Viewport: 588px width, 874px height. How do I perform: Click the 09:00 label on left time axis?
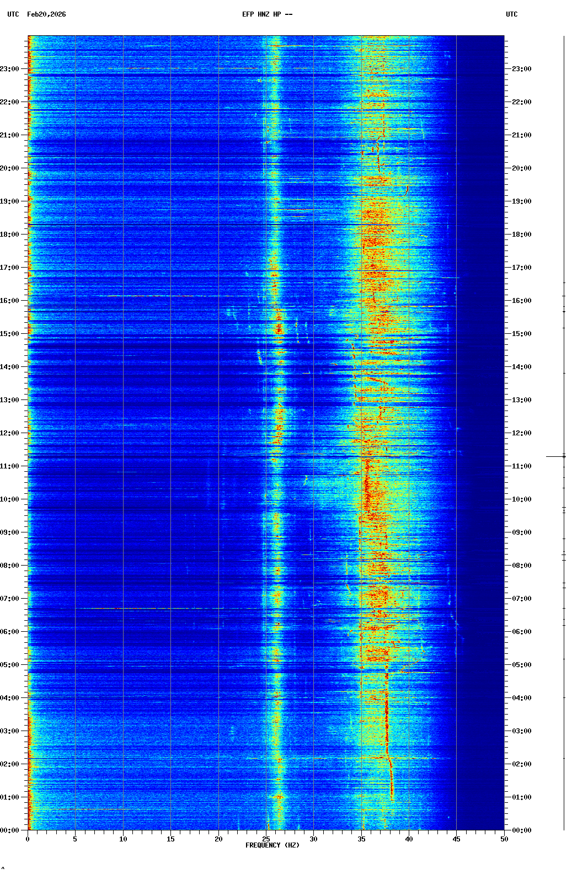pos(10,532)
